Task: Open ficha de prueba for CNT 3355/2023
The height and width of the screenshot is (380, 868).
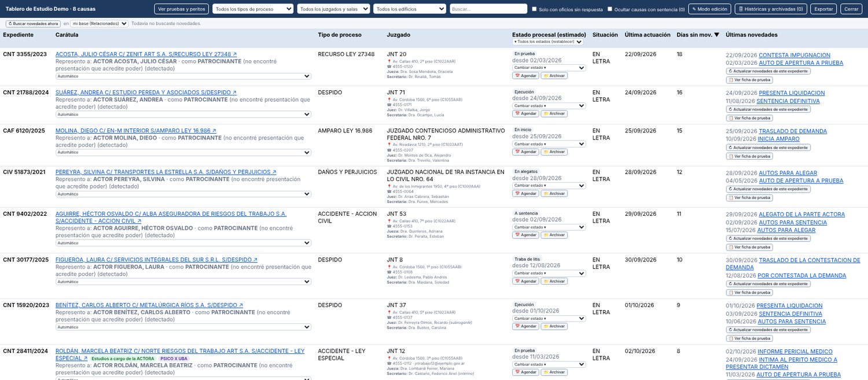Action: pyautogui.click(x=749, y=80)
